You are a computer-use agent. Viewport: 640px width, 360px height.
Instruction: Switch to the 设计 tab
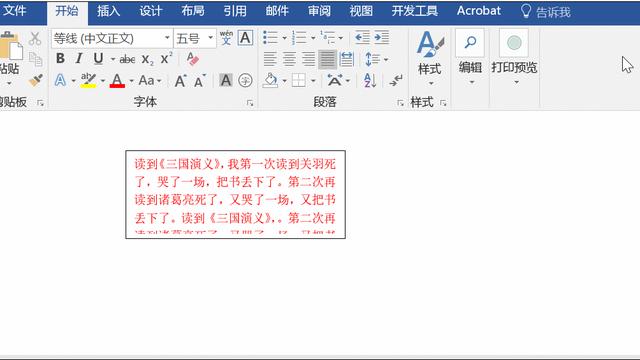click(x=151, y=11)
